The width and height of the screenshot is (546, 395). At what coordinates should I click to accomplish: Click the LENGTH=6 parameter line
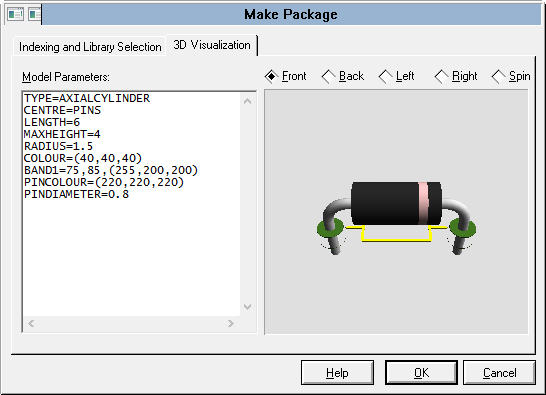(52, 122)
